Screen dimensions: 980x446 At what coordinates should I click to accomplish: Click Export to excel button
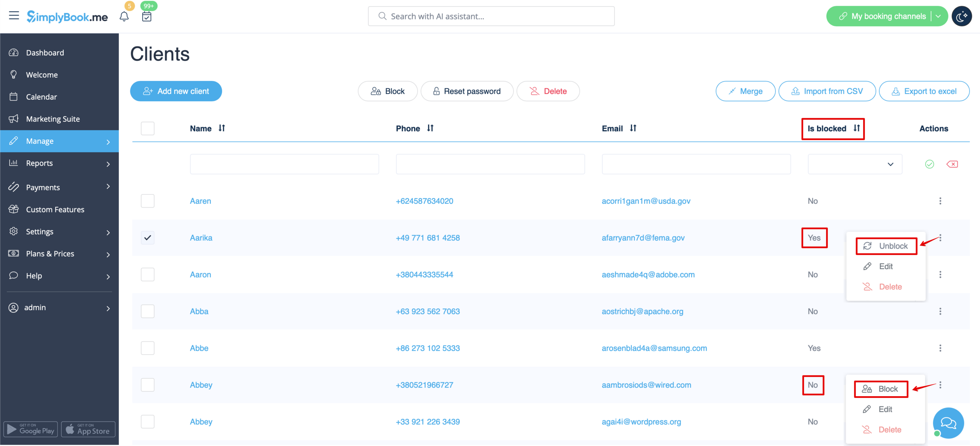[x=924, y=91]
